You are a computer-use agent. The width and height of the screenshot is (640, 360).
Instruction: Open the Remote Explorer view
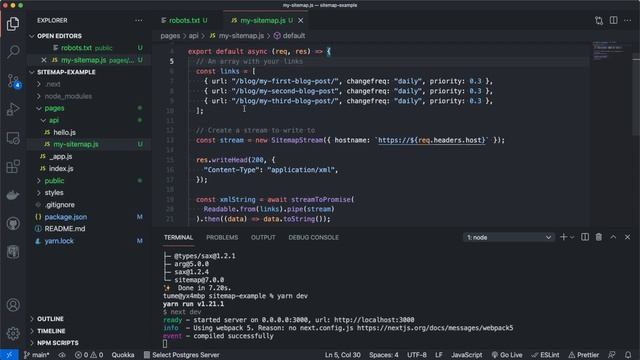(x=13, y=138)
